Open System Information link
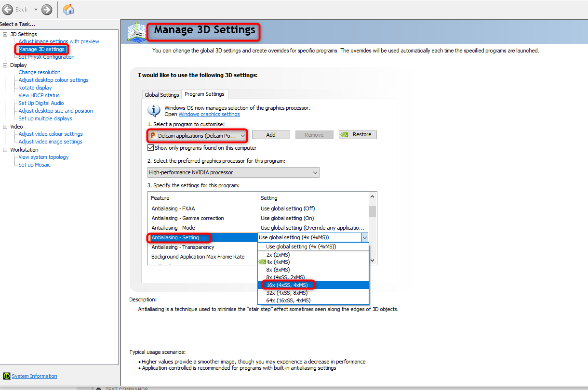The image size is (588, 390). tap(34, 376)
